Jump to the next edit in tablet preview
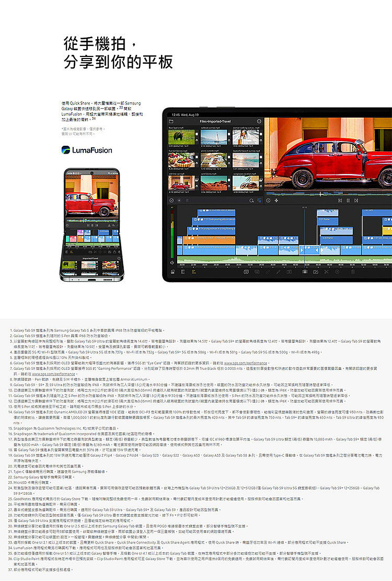Viewport: 392px width, 581px height. tap(356, 201)
